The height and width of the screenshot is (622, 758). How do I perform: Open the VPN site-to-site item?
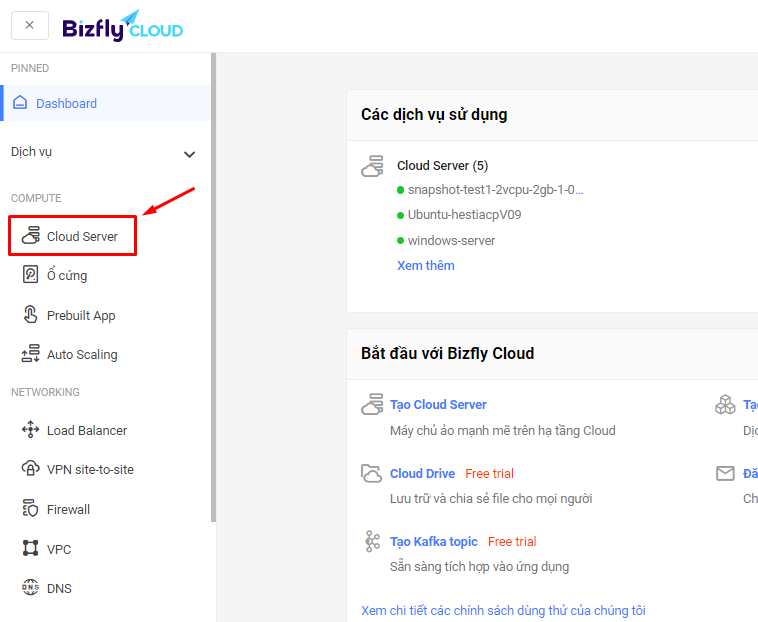[x=90, y=469]
